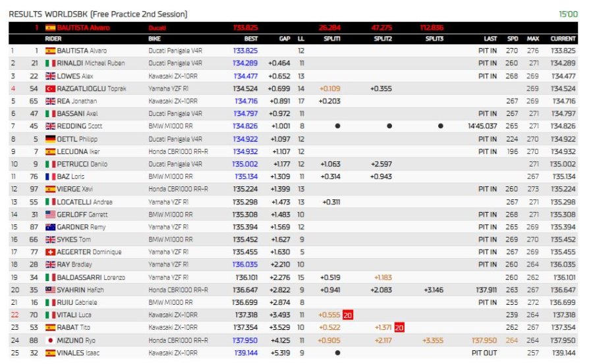Click the UK flag next to REA Jonathan

point(50,101)
